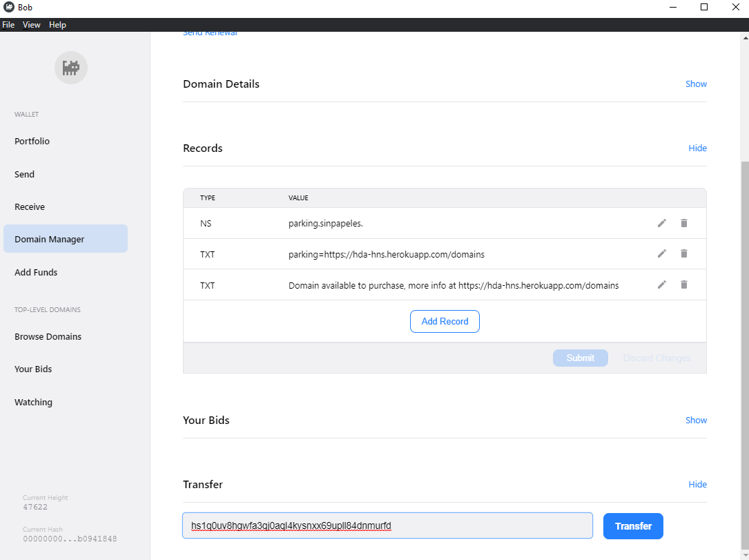The image size is (749, 560).
Task: Open the View menu
Action: [32, 25]
